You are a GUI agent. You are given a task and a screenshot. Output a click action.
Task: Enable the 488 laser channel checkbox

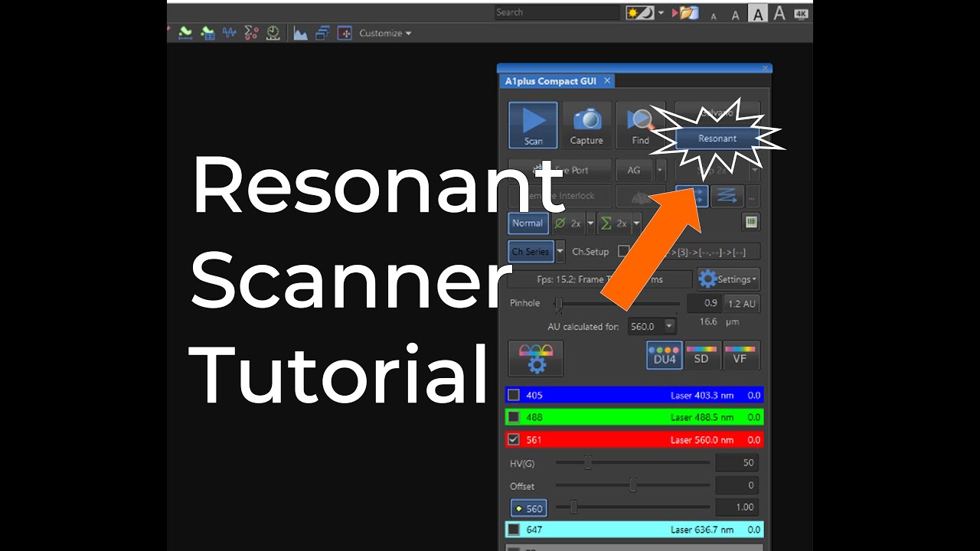coord(514,418)
